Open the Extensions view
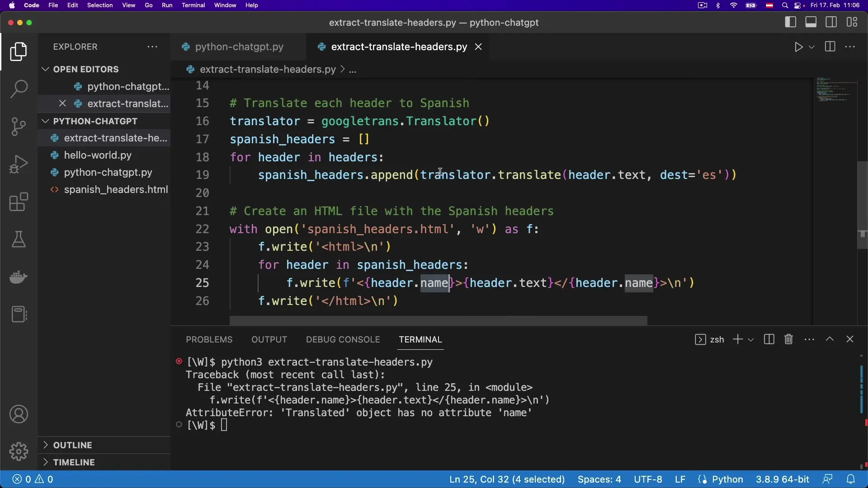 [19, 202]
